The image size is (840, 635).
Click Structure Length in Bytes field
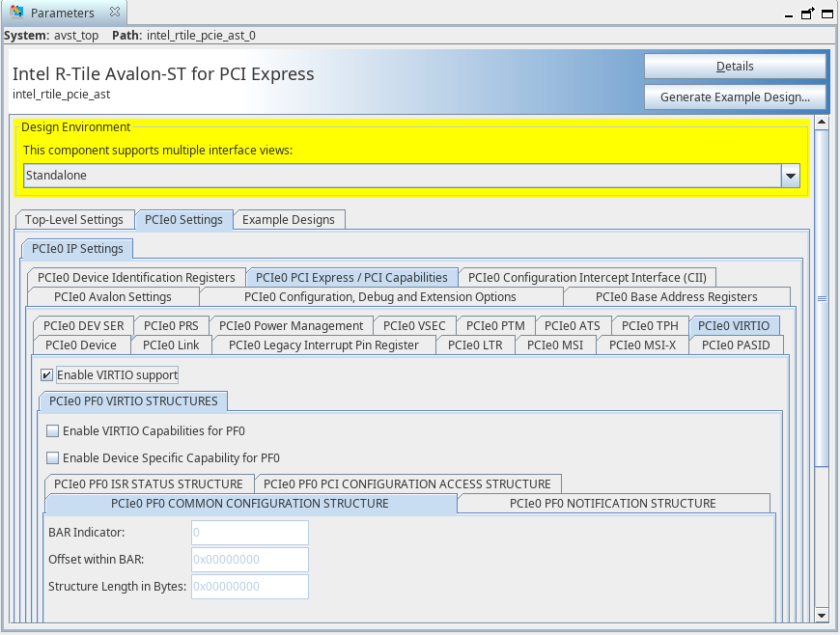(250, 587)
